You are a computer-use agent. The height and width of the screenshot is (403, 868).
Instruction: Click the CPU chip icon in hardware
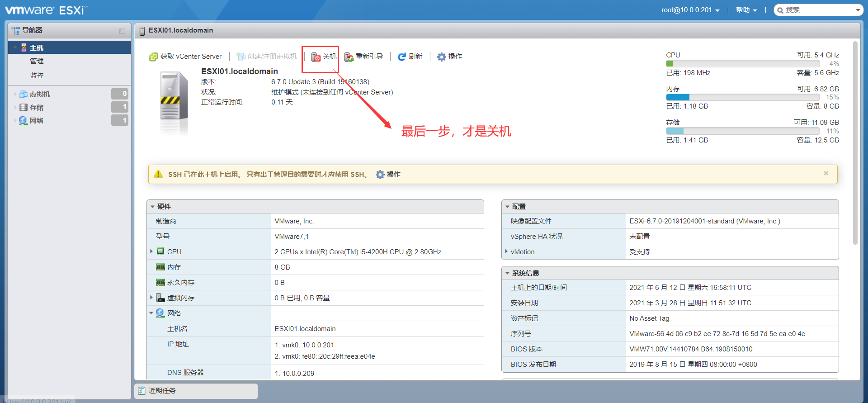tap(160, 251)
